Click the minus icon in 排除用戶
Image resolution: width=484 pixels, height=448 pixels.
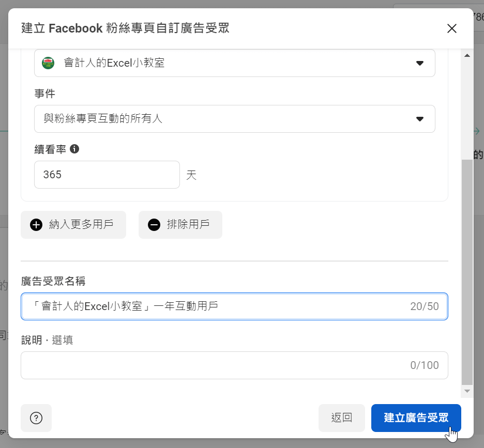click(x=154, y=225)
